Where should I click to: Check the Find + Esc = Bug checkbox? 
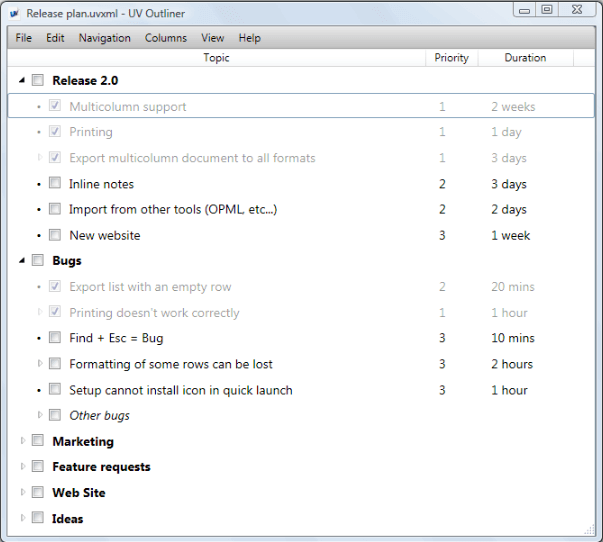point(55,338)
